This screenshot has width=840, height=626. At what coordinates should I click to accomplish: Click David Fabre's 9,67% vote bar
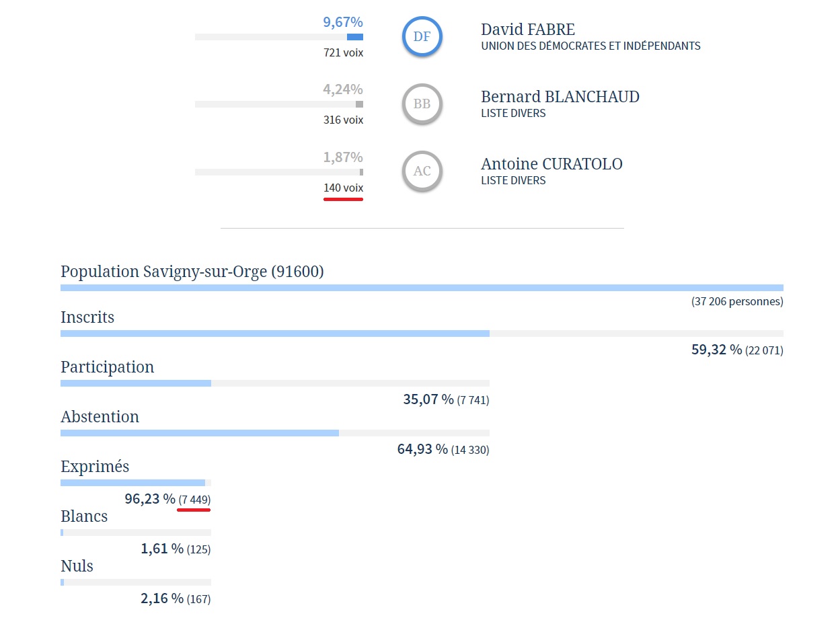point(279,37)
